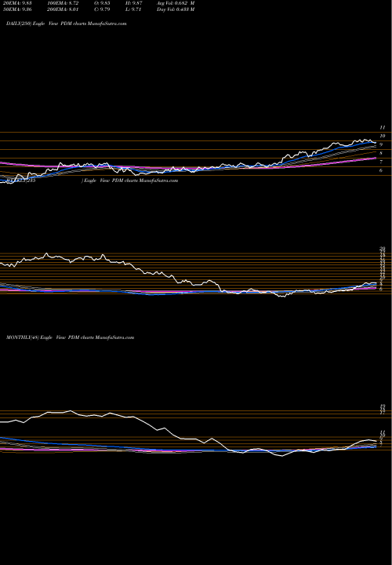
Task: Click the 'MONTHLY(48) Eagle View PDM' chart title
Action: (x=71, y=337)
